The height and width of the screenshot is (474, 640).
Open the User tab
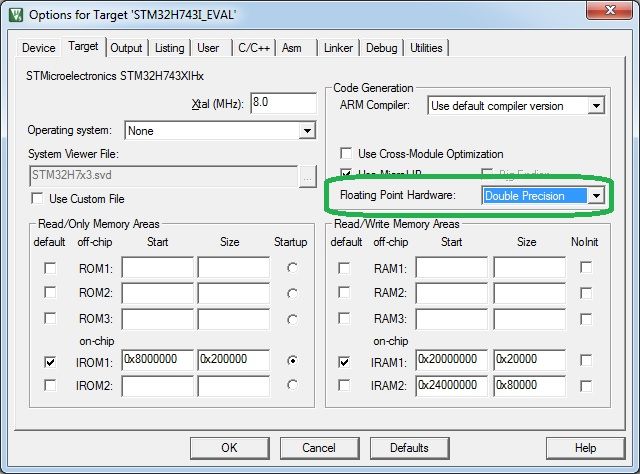pyautogui.click(x=208, y=48)
